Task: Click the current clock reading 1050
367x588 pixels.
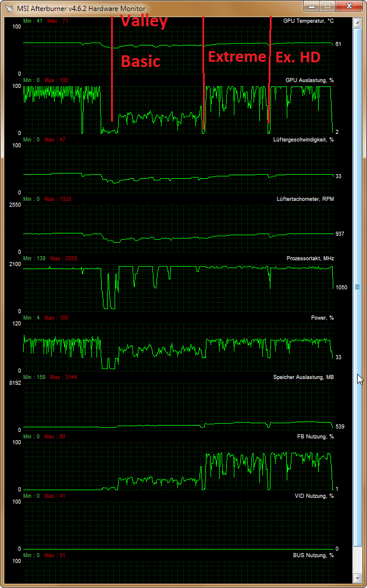Action: (x=341, y=288)
